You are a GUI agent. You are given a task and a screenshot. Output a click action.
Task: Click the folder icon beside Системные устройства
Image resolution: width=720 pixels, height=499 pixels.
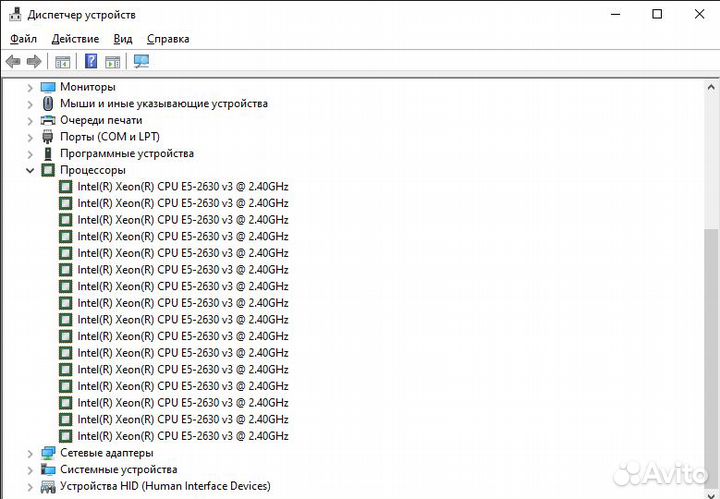click(x=48, y=470)
